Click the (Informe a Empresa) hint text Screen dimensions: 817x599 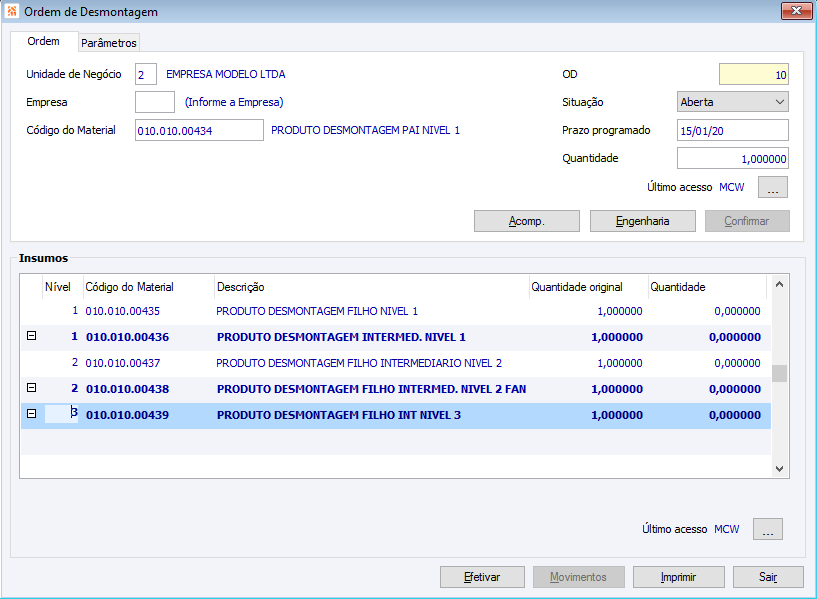click(x=234, y=102)
